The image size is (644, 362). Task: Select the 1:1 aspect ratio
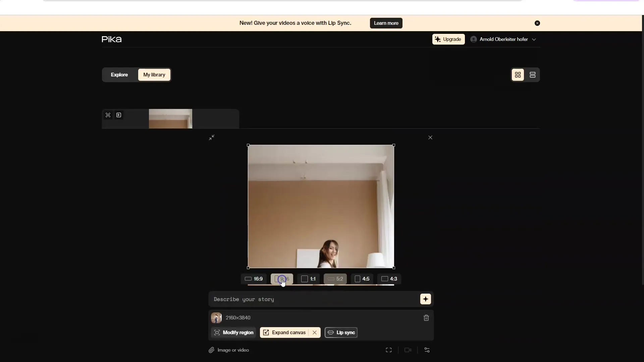pyautogui.click(x=308, y=279)
